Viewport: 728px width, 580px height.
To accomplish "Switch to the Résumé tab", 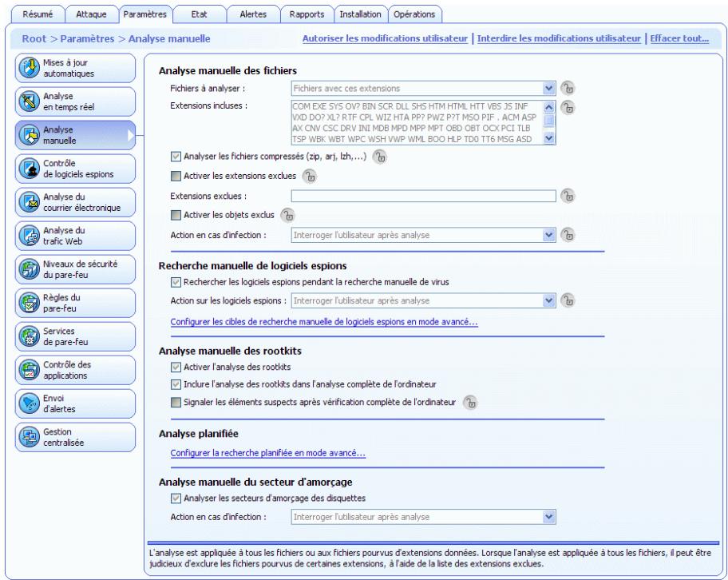I will click(38, 14).
